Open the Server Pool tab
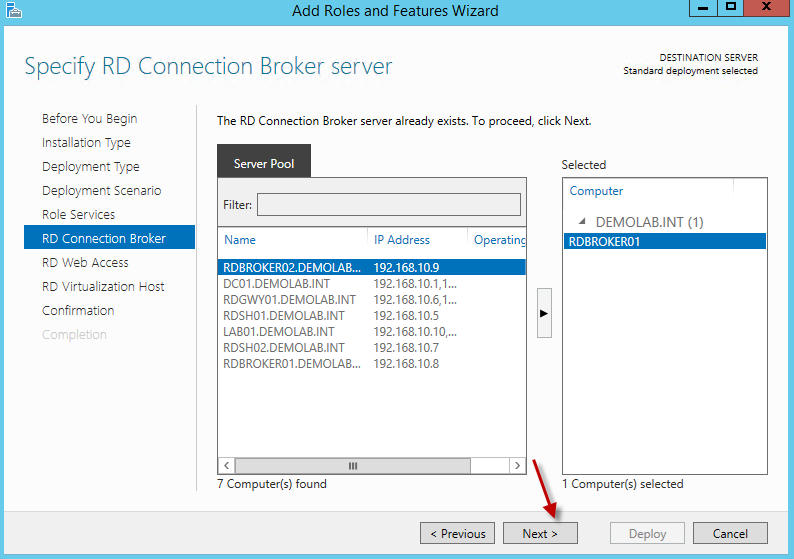The width and height of the screenshot is (794, 559). (264, 163)
